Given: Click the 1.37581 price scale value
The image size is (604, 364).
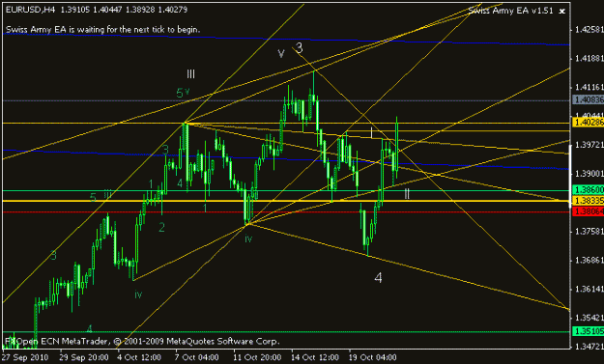Looking at the screenshot, I should [x=589, y=232].
